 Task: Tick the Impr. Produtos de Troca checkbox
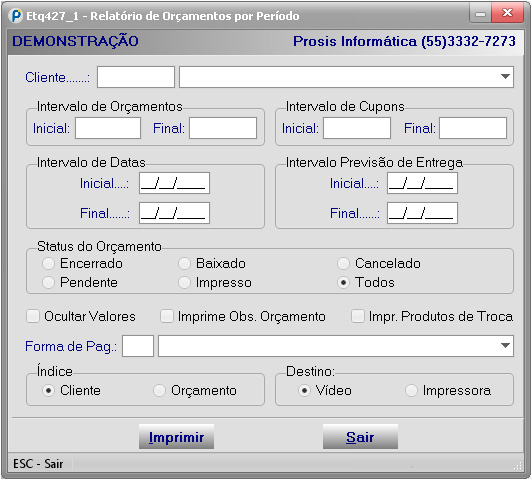tap(358, 316)
